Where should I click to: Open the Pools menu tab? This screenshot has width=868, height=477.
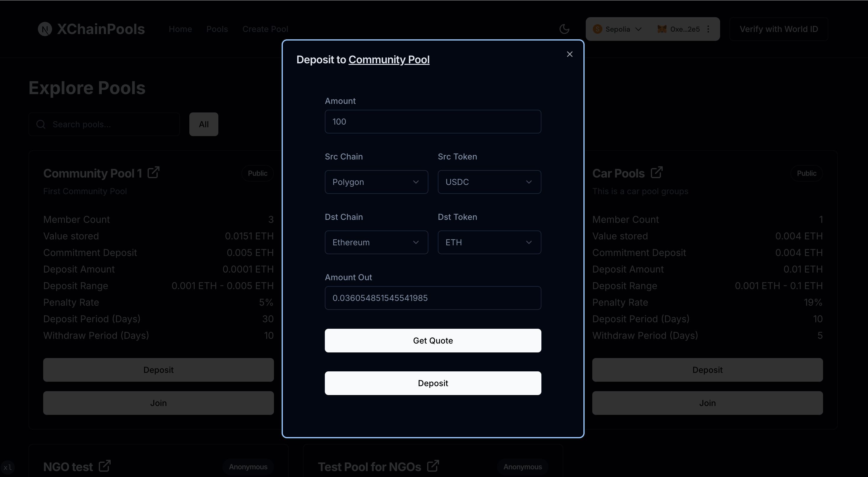coord(217,29)
